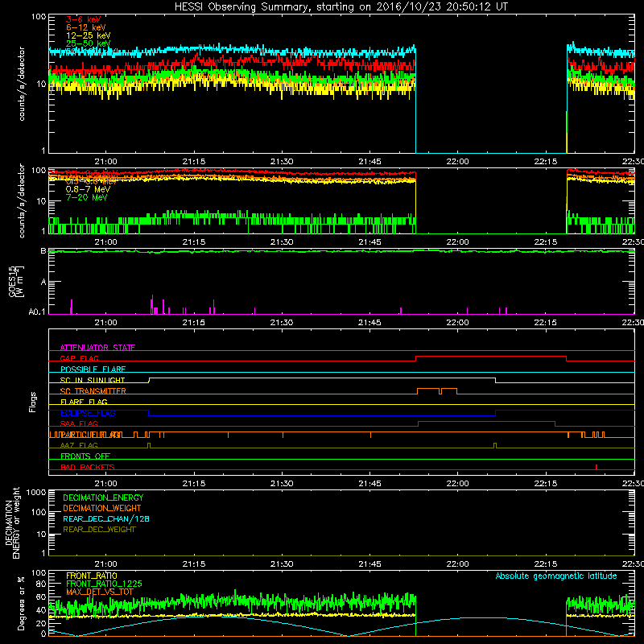Click the 12-25 keV legend entry
Image resolution: width=644 pixels, height=644 pixels.
tap(88, 35)
